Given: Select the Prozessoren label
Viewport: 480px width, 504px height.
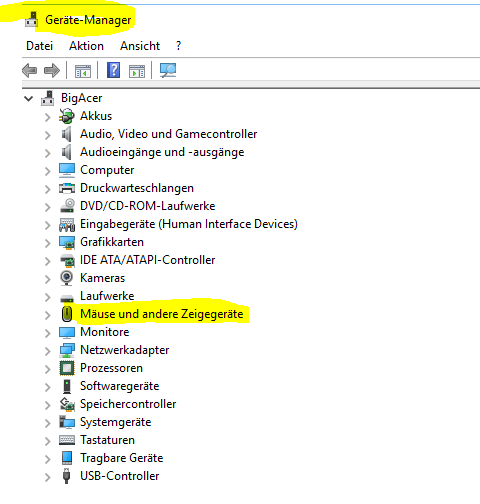Looking at the screenshot, I should 111,368.
